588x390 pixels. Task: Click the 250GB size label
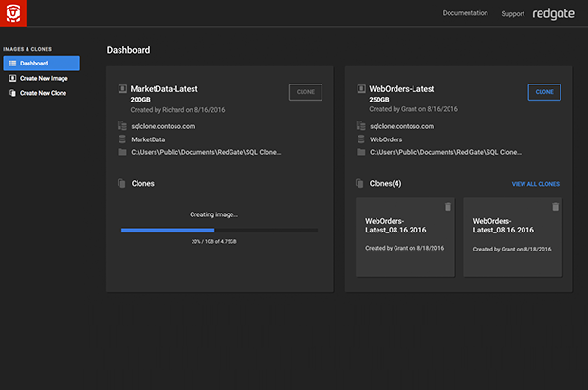point(379,100)
